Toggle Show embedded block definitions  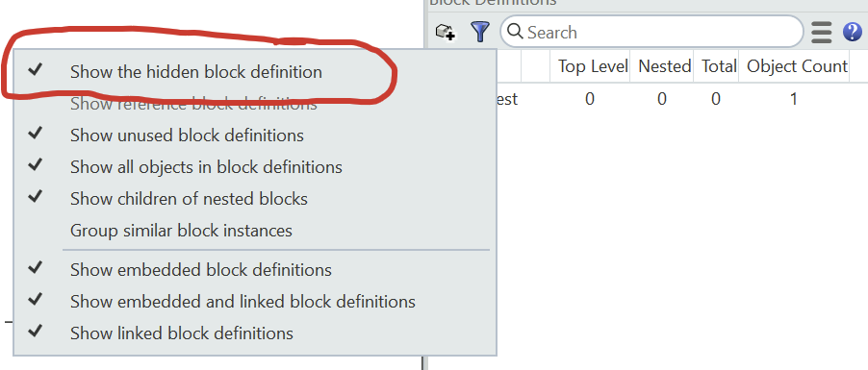tap(255, 270)
